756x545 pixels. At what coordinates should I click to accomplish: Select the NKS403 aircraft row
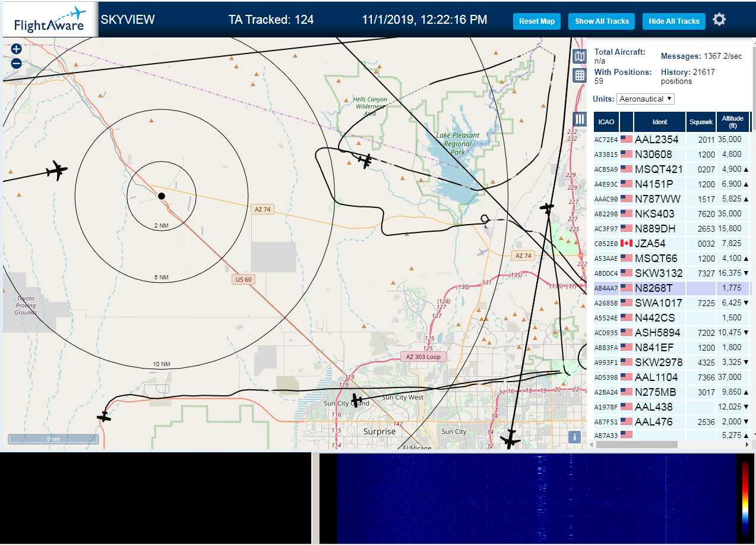coord(672,213)
